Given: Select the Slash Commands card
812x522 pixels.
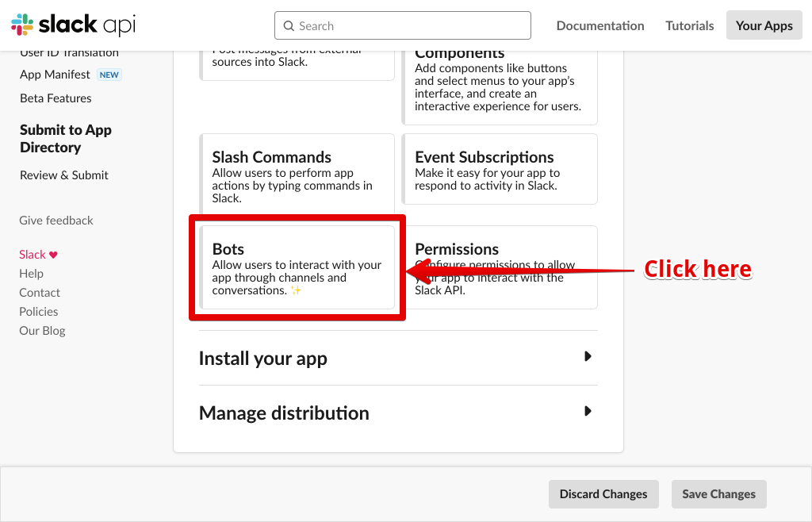Looking at the screenshot, I should [297, 174].
